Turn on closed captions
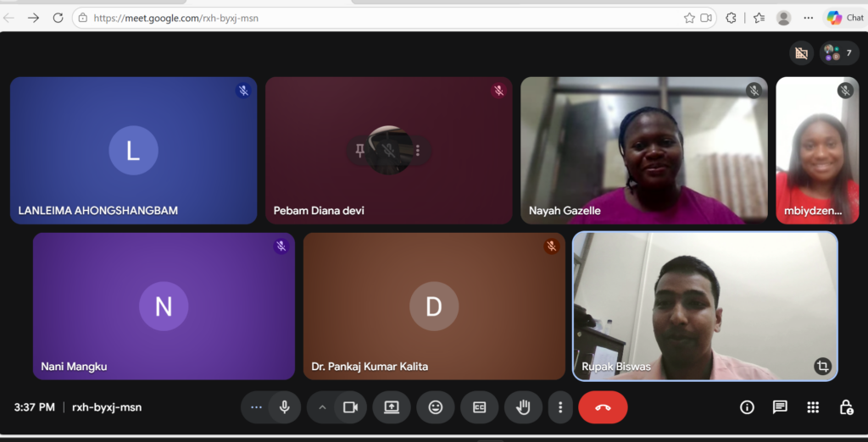 click(479, 407)
